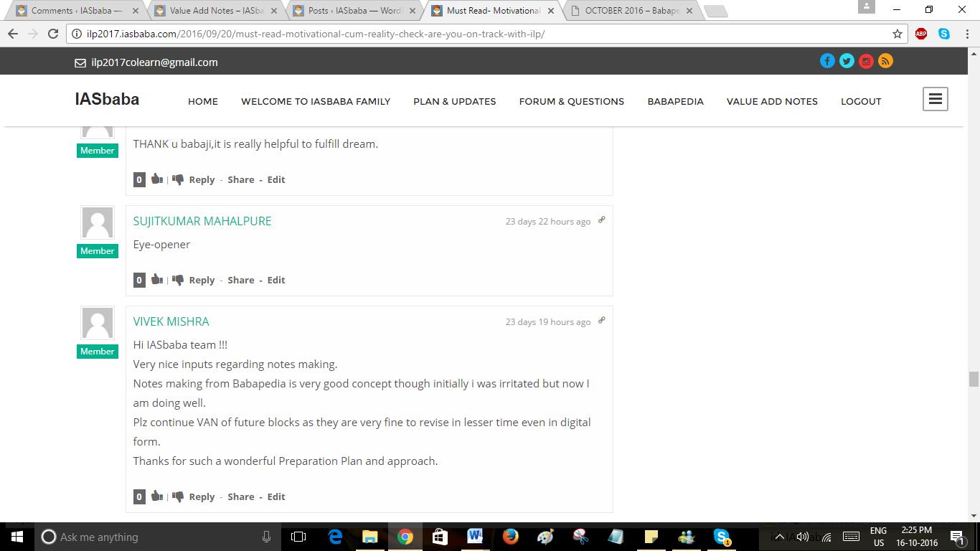This screenshot has height=551, width=980.
Task: Reply to Vivek Mishra's comment
Action: point(202,496)
